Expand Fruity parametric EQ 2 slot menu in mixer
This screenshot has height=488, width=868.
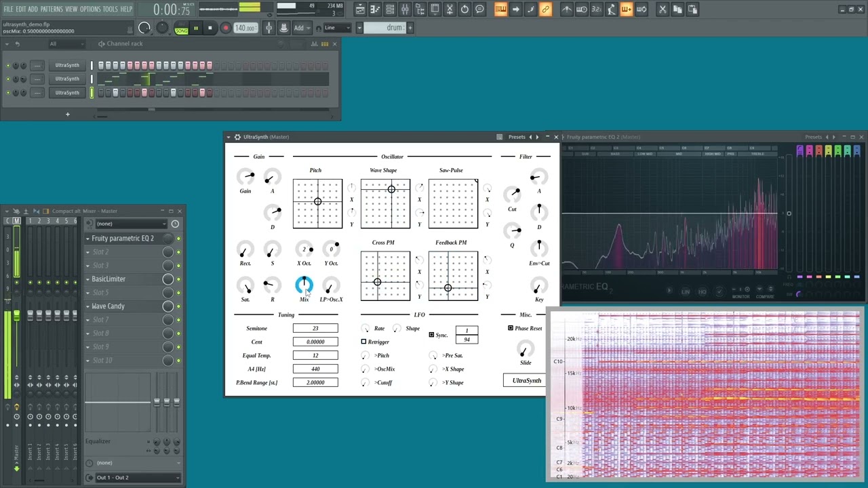coord(87,239)
